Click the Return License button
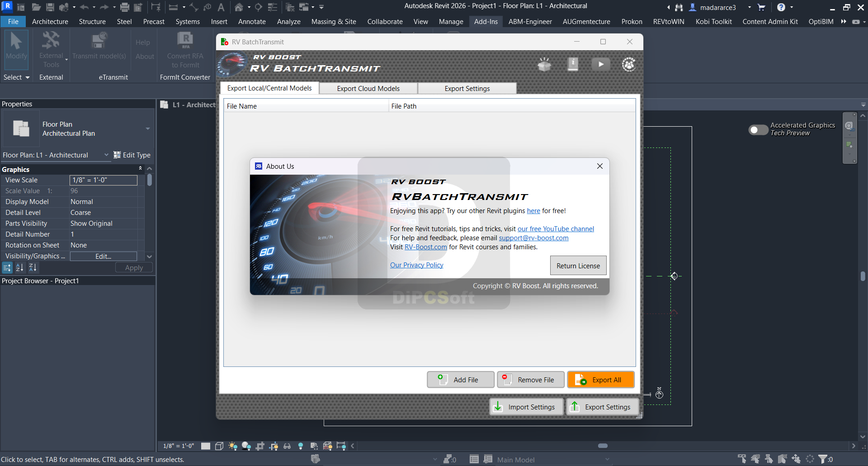The height and width of the screenshot is (466, 868). (x=578, y=266)
